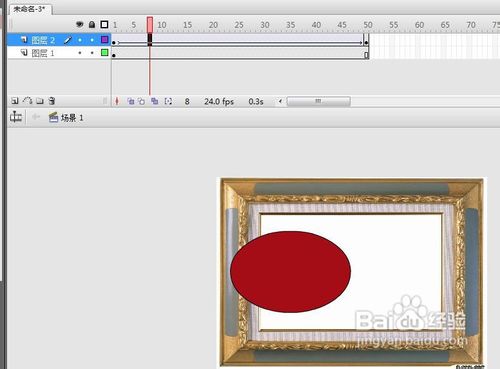
Task: Click the timeline scrollbar left arrow
Action: pos(280,101)
